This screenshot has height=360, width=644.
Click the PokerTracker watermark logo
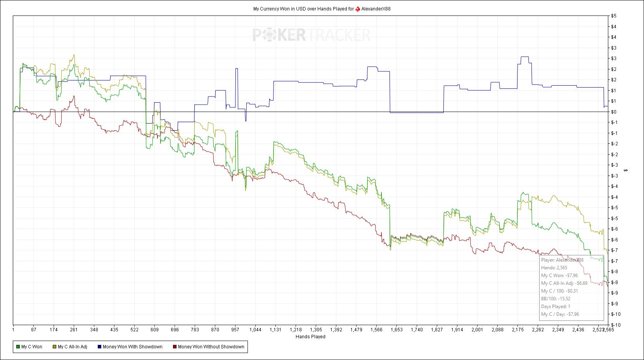[x=312, y=35]
